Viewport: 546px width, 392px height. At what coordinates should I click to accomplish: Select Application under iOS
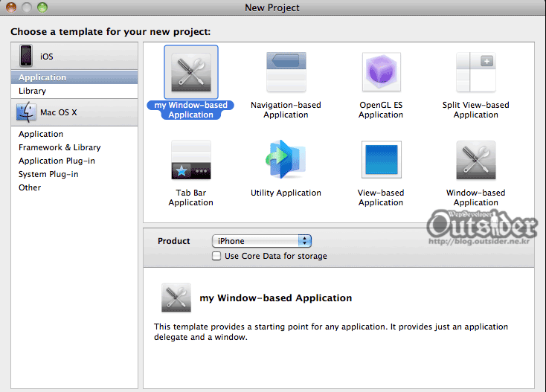click(x=74, y=77)
